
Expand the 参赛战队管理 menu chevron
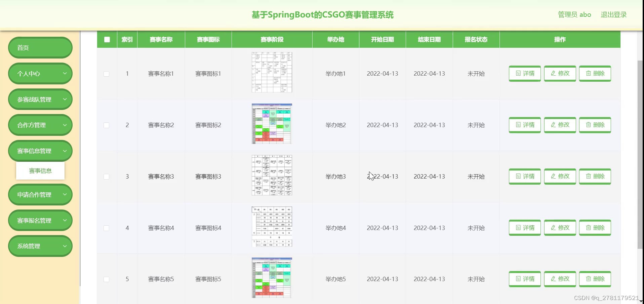pos(65,99)
